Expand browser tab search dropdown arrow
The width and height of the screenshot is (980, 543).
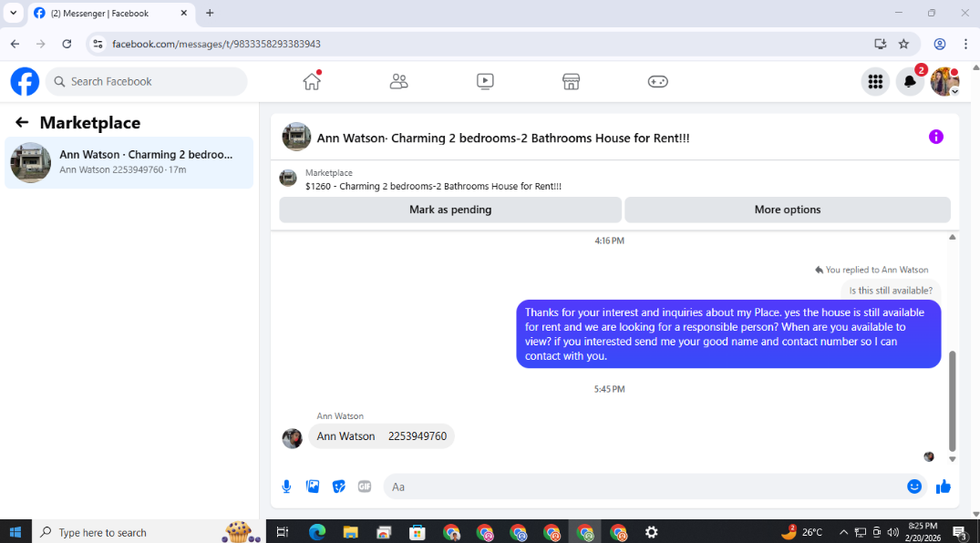[13, 13]
